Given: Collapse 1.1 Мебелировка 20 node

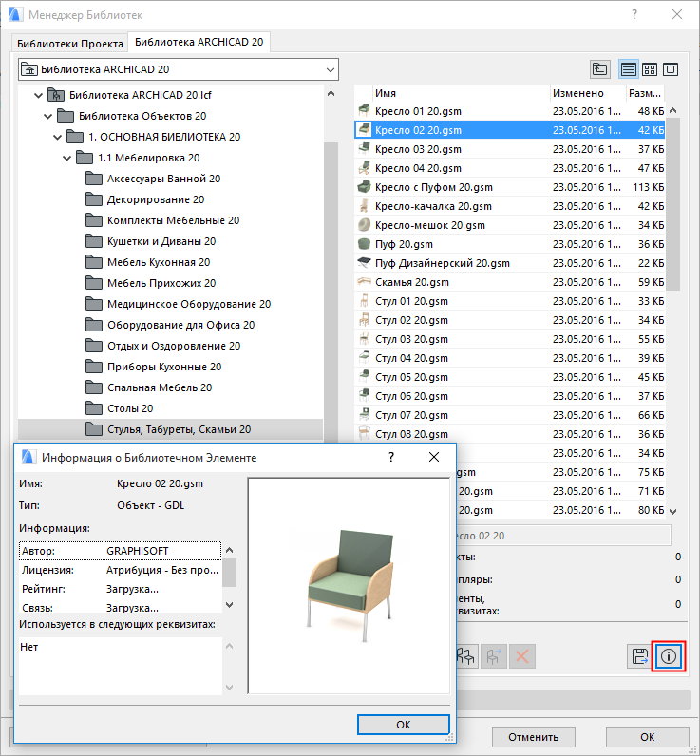Looking at the screenshot, I should tap(67, 159).
